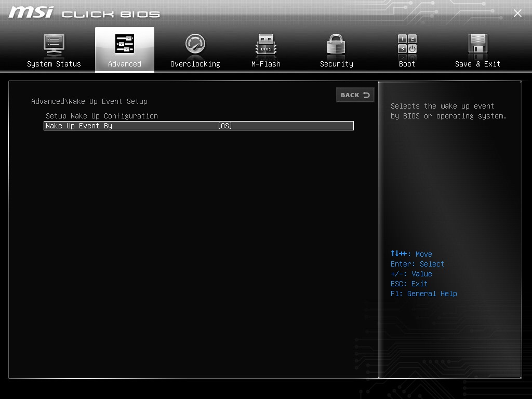Click the ESC: Exit hint text
Image resolution: width=532 pixels, height=399 pixels.
click(409, 284)
